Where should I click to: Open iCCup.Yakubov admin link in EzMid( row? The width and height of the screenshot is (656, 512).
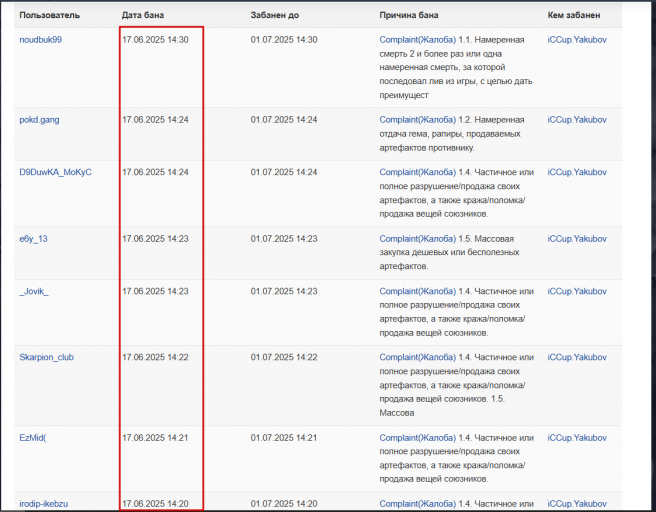pos(577,438)
